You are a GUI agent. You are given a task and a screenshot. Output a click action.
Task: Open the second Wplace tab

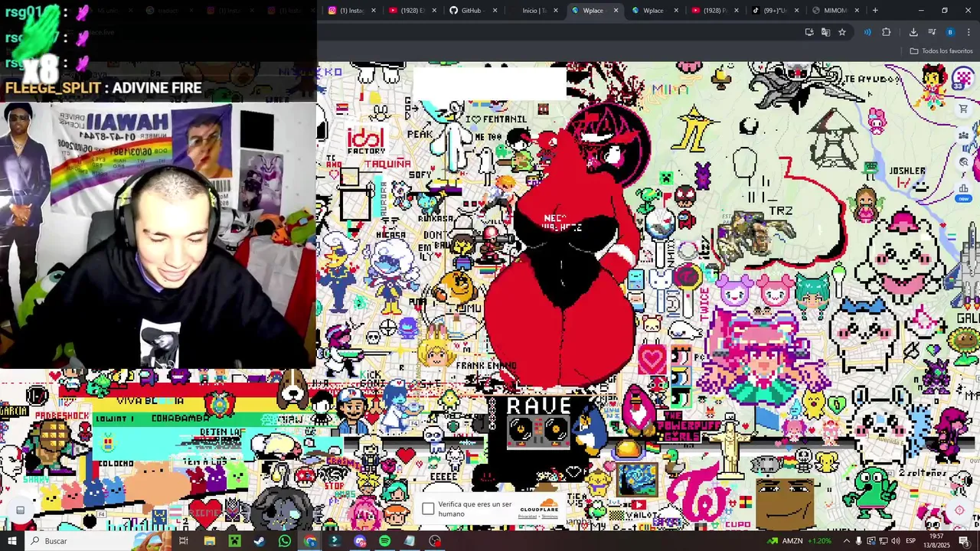653,10
